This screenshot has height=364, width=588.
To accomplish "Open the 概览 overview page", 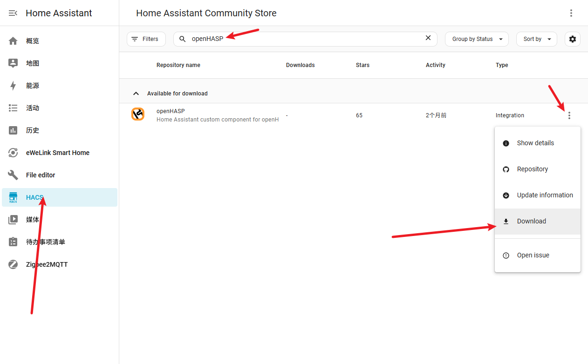I will point(60,41).
